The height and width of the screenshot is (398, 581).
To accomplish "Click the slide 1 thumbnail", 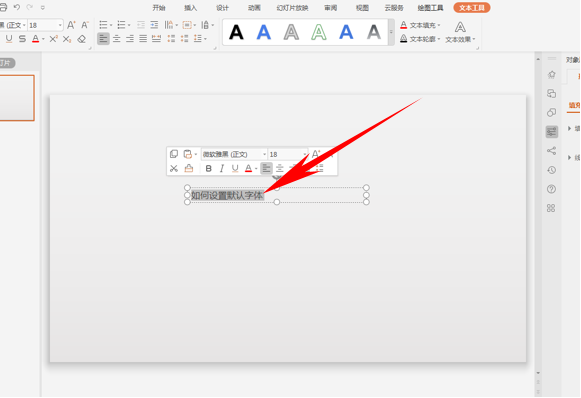I will coord(17,98).
